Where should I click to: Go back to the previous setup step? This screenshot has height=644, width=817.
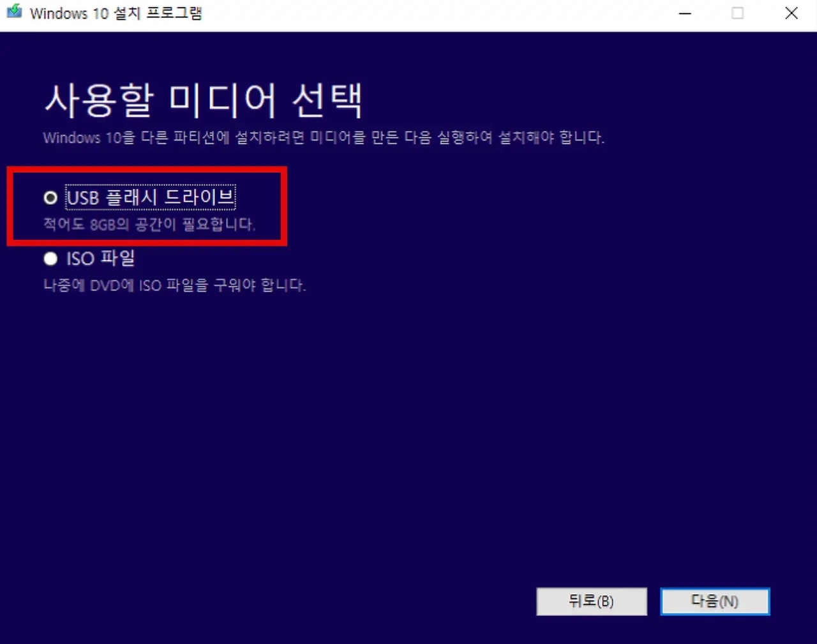pyautogui.click(x=592, y=601)
